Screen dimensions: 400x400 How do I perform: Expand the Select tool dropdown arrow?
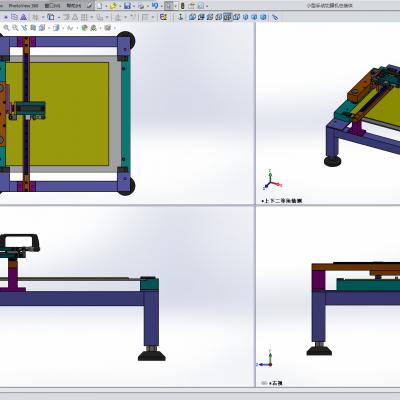tap(176, 6)
